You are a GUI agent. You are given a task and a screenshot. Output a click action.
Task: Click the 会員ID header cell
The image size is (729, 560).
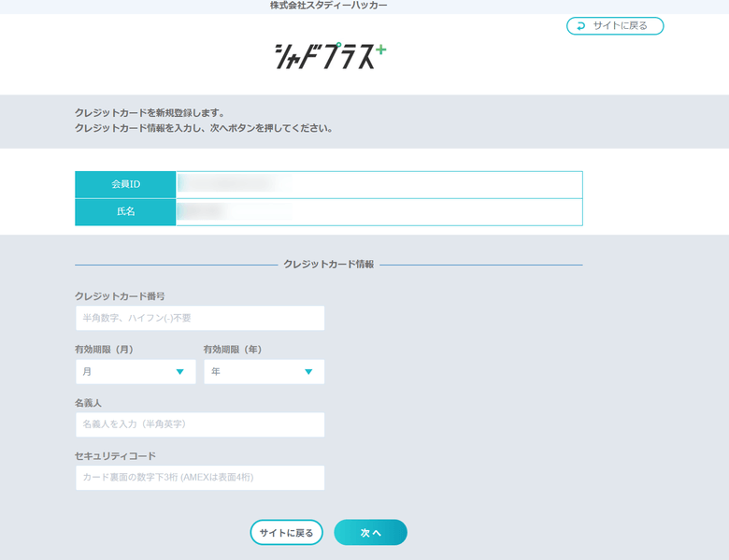(x=125, y=185)
